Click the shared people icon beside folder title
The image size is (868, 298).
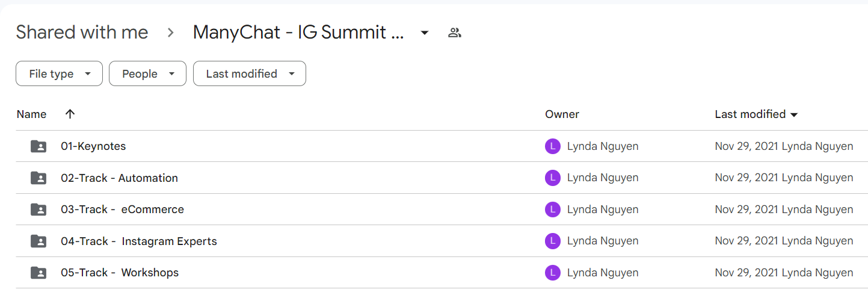point(455,33)
